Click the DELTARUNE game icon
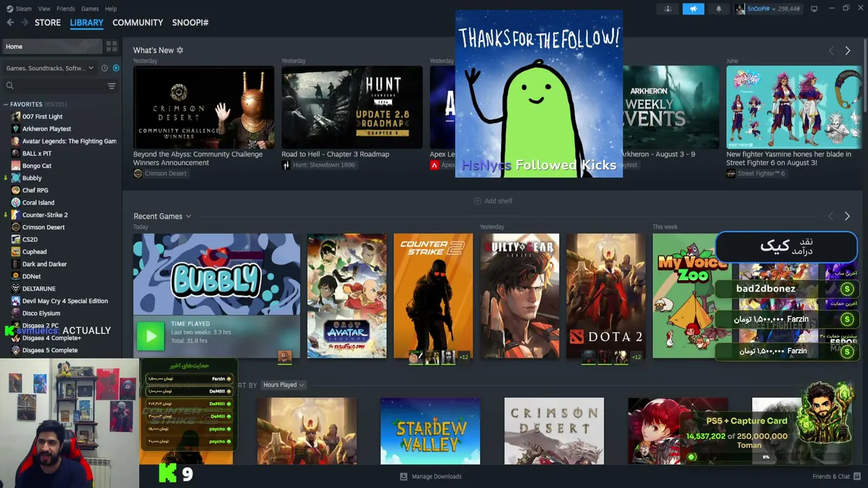Screen dimensions: 868x488 [16, 289]
